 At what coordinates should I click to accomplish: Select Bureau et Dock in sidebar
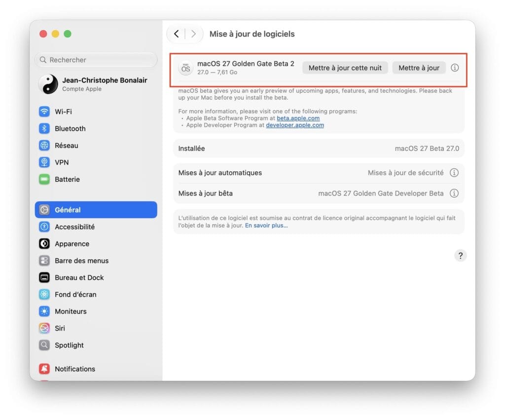coord(96,277)
